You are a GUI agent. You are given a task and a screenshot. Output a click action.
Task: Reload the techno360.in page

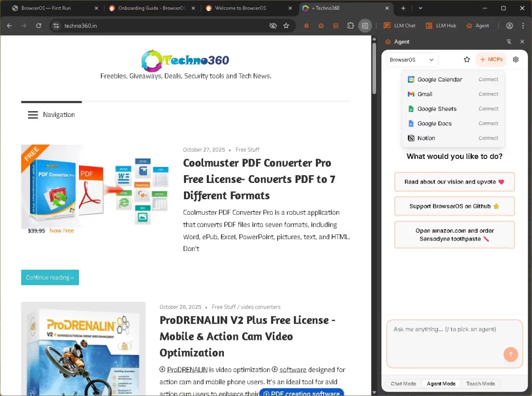38,25
